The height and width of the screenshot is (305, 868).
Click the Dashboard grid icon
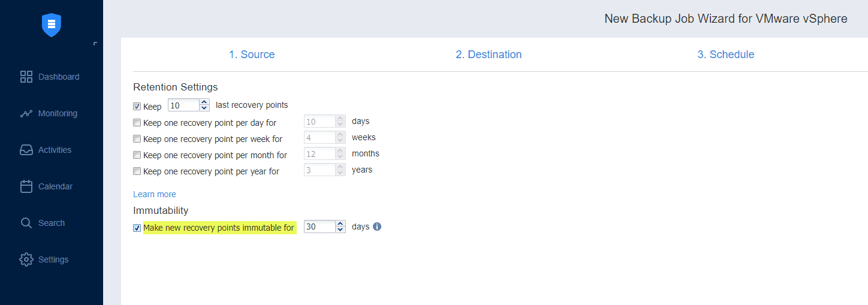click(26, 77)
